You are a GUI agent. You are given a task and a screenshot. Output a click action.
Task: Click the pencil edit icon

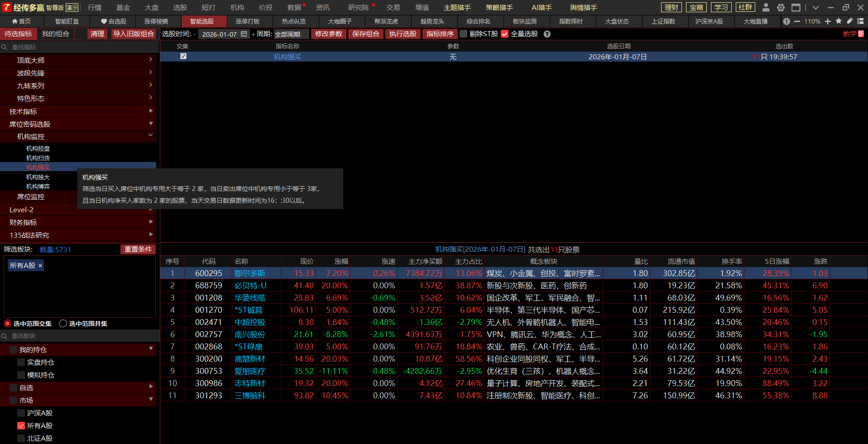[849, 21]
